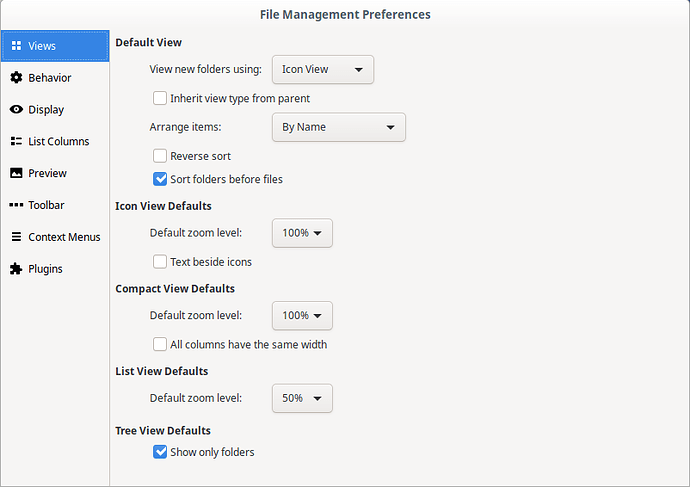Uncheck Sort folders before files
The width and height of the screenshot is (690, 487).
tap(160, 179)
